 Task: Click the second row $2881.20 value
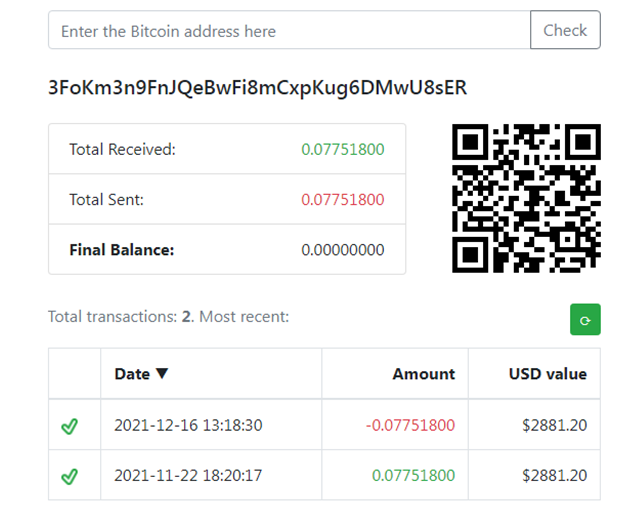click(x=554, y=475)
